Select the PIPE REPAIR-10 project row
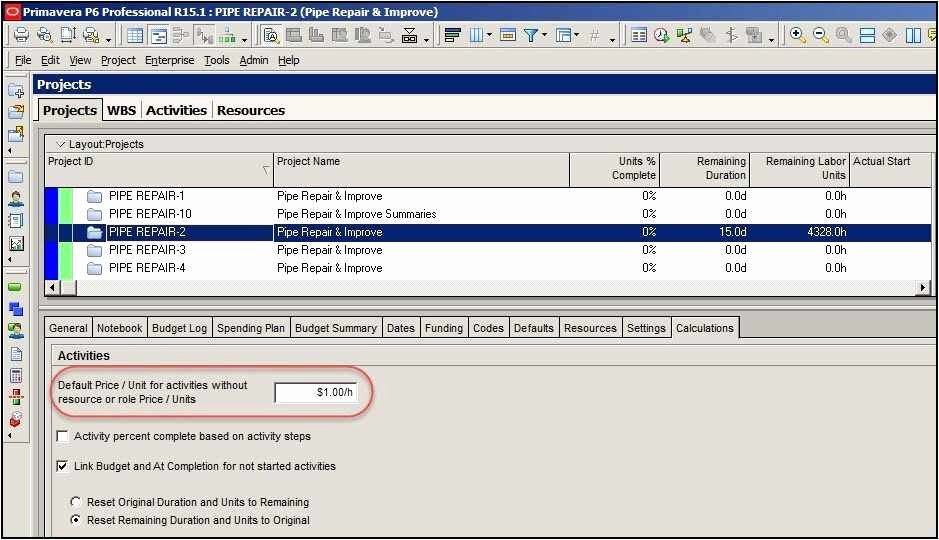 tap(488, 214)
